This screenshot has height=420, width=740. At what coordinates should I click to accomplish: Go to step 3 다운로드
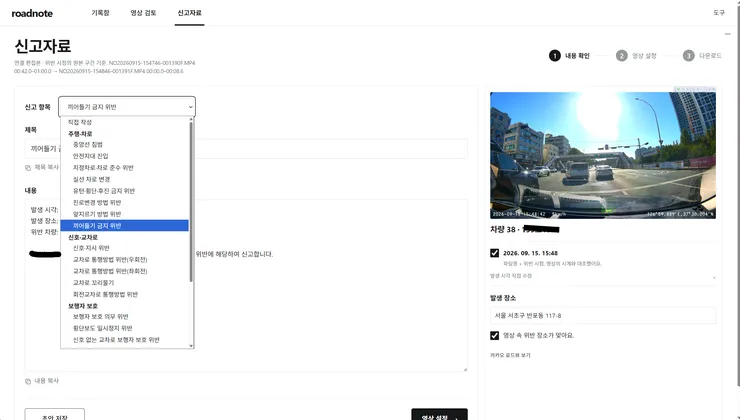702,56
